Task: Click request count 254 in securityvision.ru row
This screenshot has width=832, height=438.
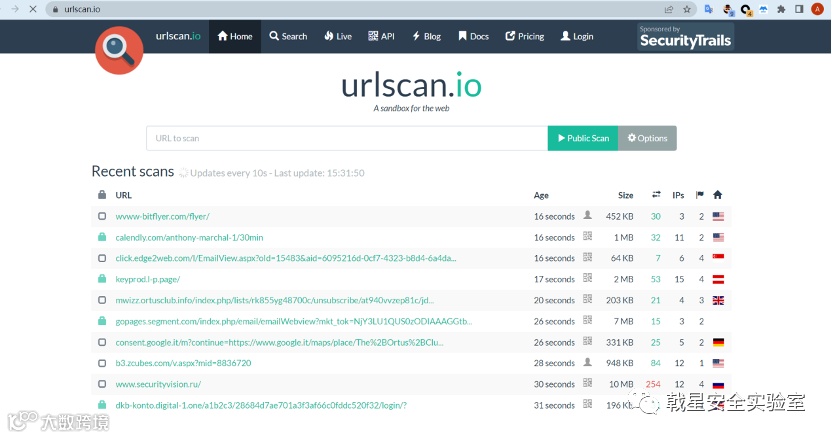Action: pos(653,384)
